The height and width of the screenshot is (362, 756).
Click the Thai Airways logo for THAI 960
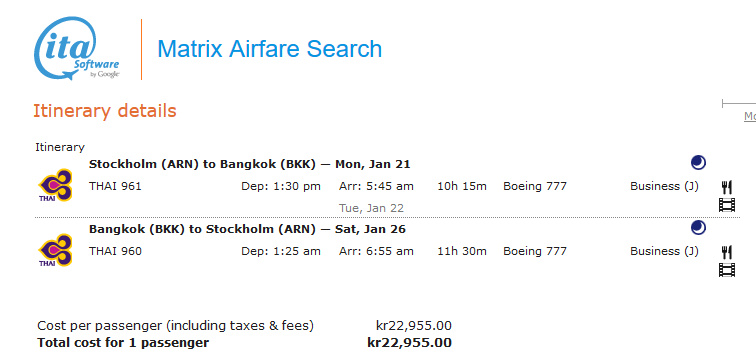tap(55, 250)
